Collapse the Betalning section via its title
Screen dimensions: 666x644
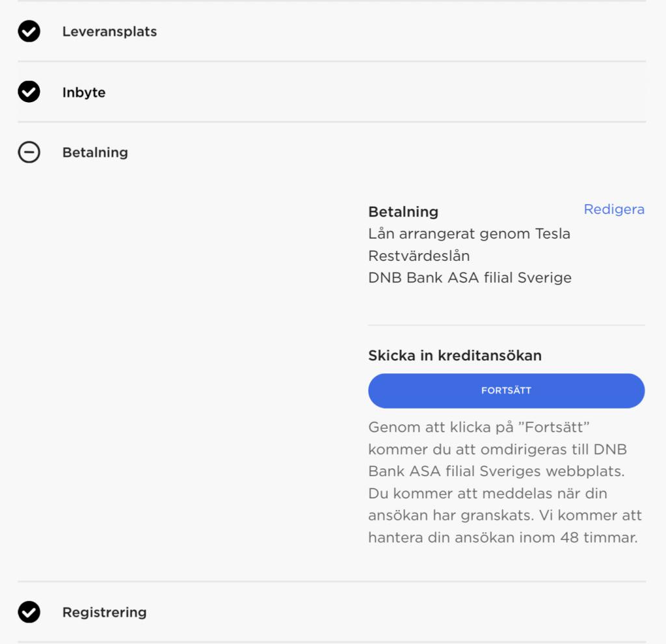tap(95, 152)
